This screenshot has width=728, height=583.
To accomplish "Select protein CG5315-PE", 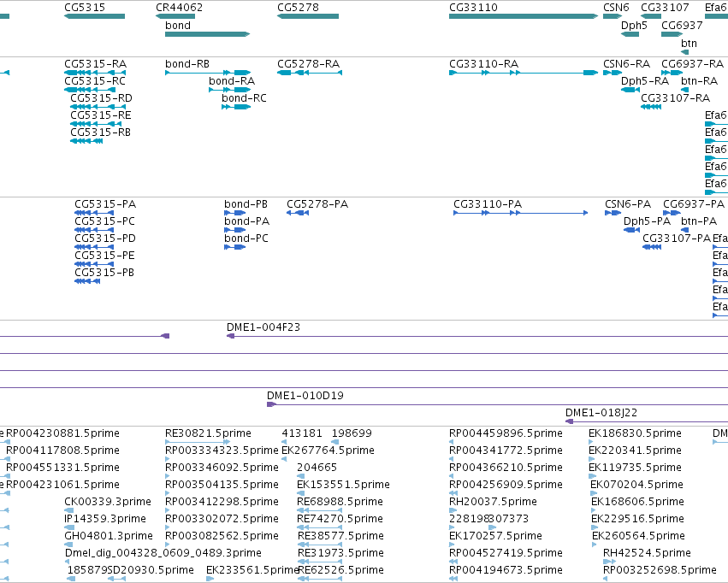I will [x=94, y=264].
